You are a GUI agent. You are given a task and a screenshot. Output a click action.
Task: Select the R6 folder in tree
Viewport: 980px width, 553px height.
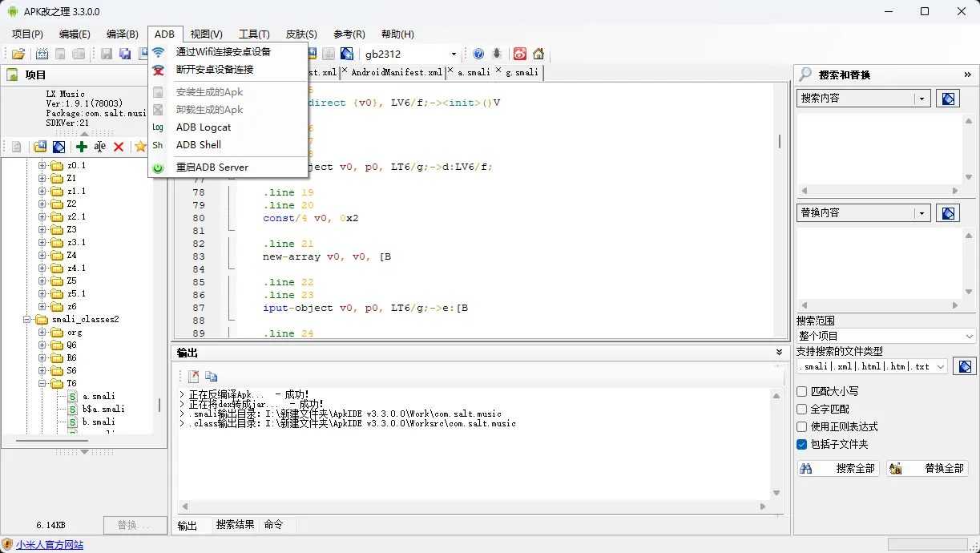pyautogui.click(x=71, y=357)
